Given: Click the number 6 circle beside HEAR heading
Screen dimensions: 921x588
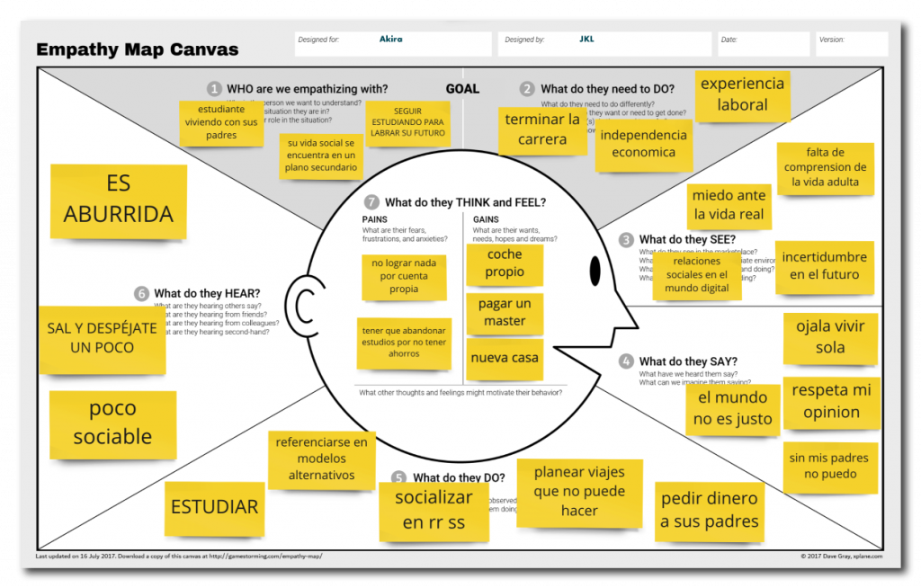Looking at the screenshot, I should pos(141,293).
